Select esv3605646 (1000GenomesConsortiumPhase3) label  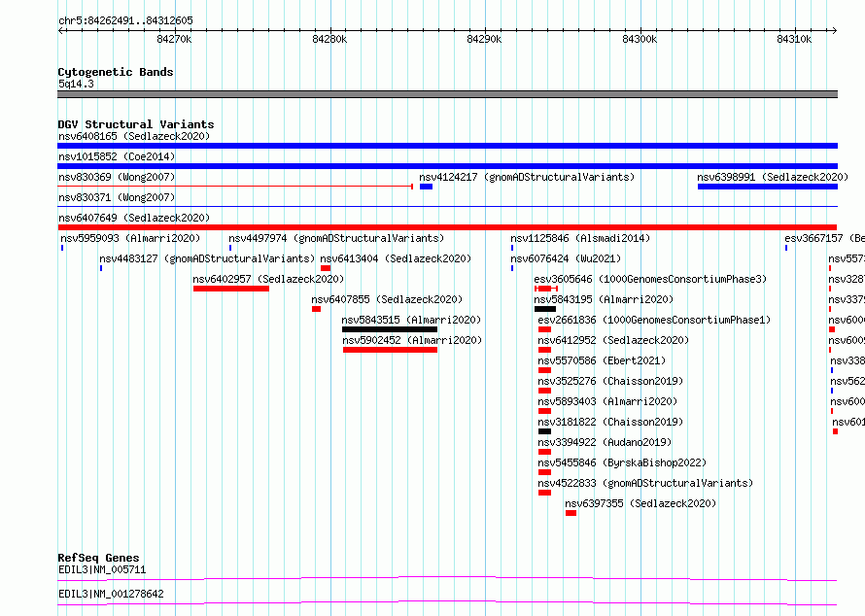[650, 279]
